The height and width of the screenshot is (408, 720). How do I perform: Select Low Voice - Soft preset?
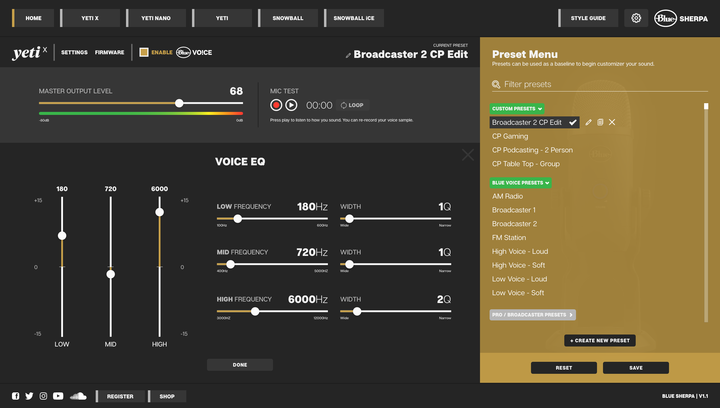(x=518, y=293)
